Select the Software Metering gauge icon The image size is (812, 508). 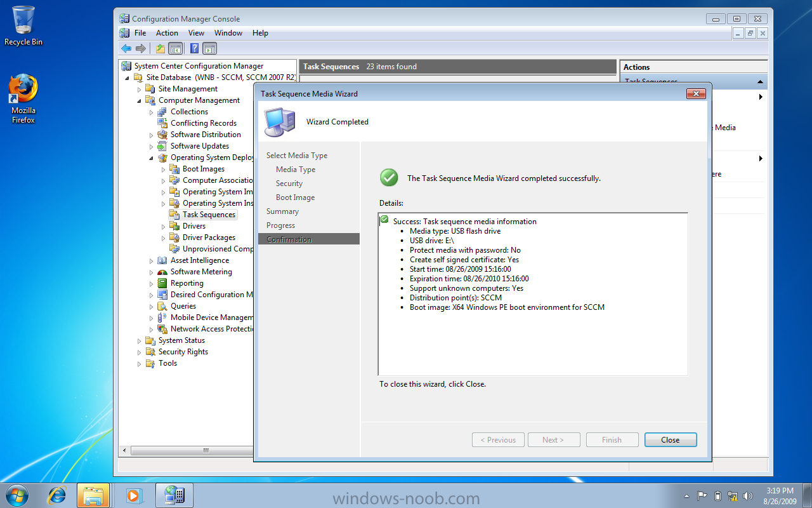coord(162,272)
